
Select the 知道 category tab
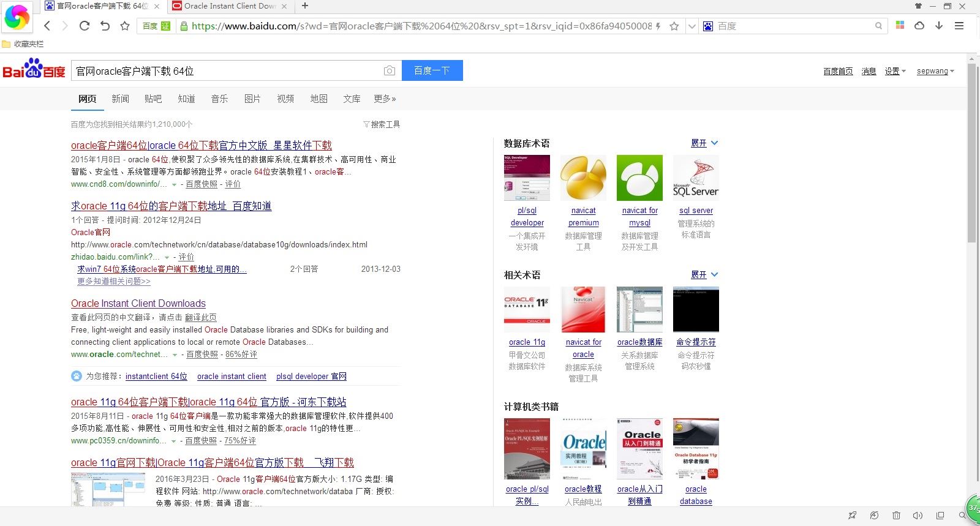point(186,99)
